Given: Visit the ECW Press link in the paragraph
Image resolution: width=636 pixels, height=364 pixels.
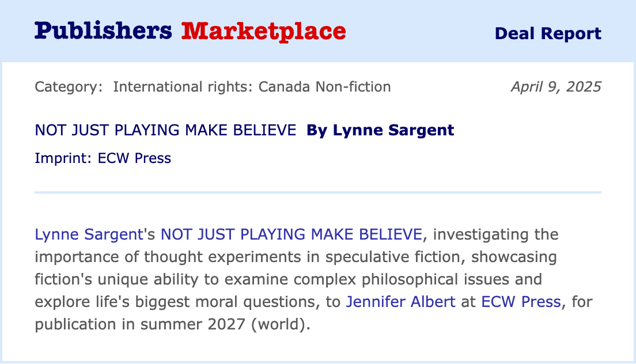Looking at the screenshot, I should point(519,301).
